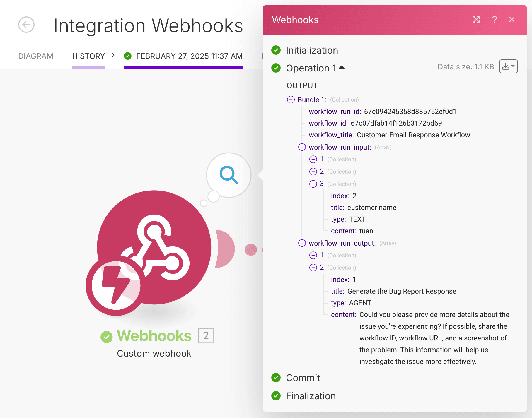Collapse Operation 1 with its arrow
Viewport: 532px width, 418px height.
pyautogui.click(x=342, y=68)
